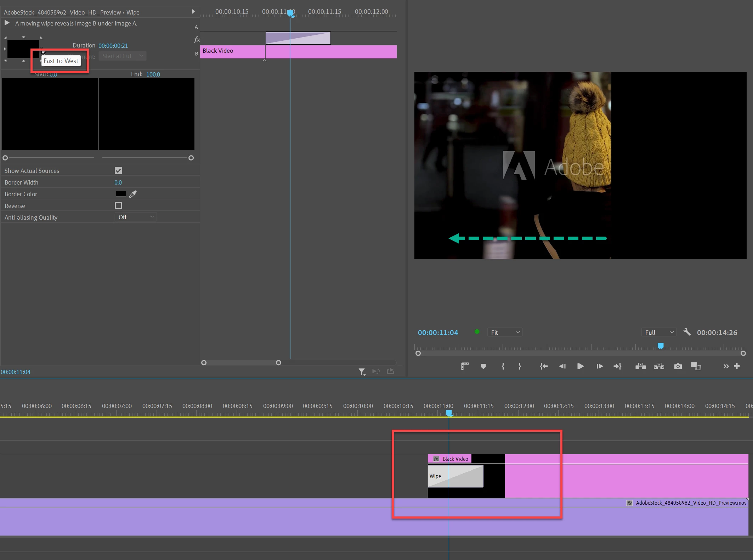Enable the Reverse checkbox
Image resolution: width=753 pixels, height=560 pixels.
pos(118,206)
